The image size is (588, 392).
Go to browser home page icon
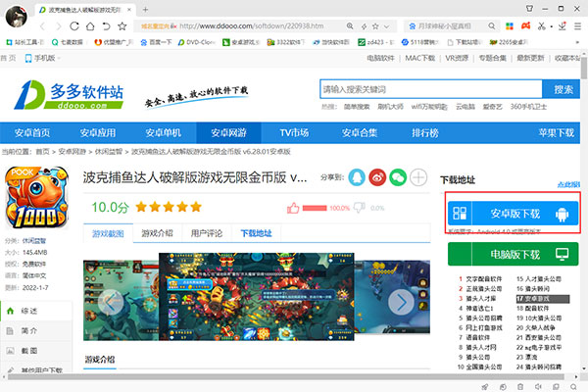[x=90, y=26]
